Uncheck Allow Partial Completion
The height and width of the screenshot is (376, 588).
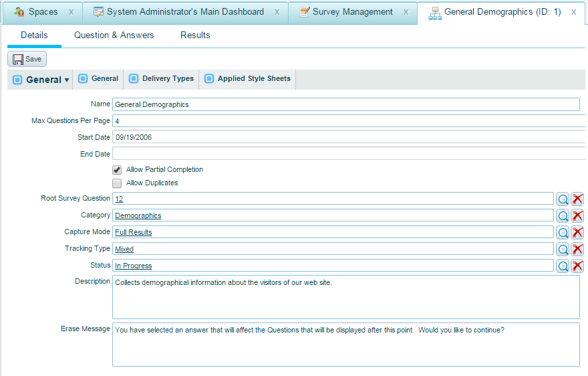117,170
